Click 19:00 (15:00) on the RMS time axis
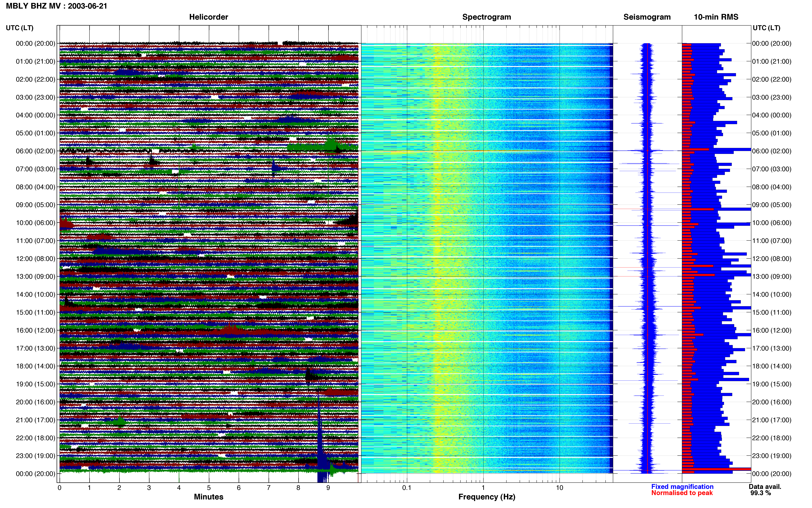 (x=772, y=384)
